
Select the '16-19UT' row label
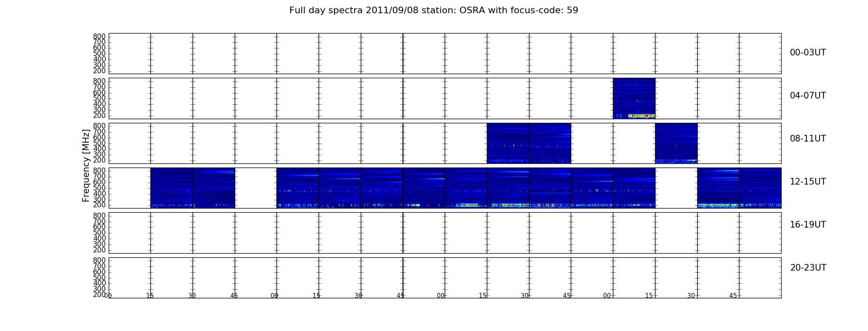point(808,225)
